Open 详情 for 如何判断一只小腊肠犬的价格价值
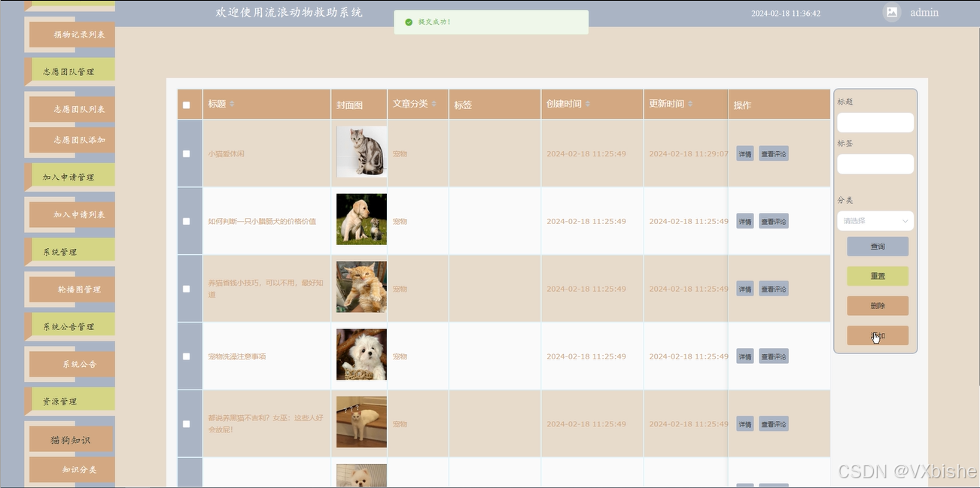 tap(744, 221)
